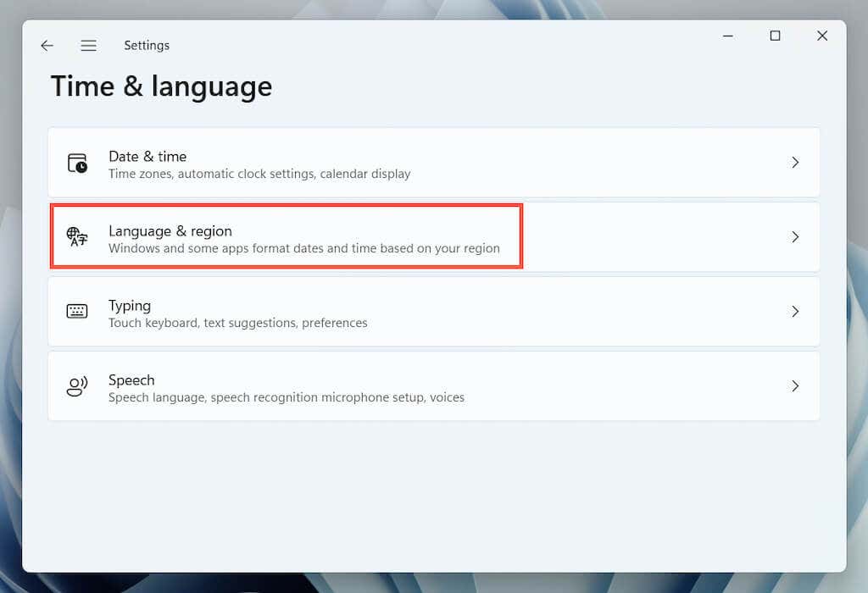Open Date & time settings
This screenshot has height=593, width=868.
tap(434, 163)
